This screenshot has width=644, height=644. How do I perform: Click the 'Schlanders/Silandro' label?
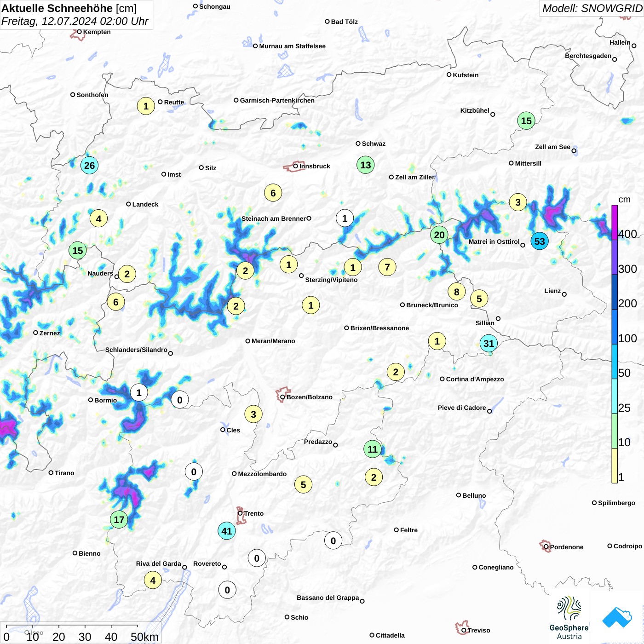pyautogui.click(x=136, y=350)
